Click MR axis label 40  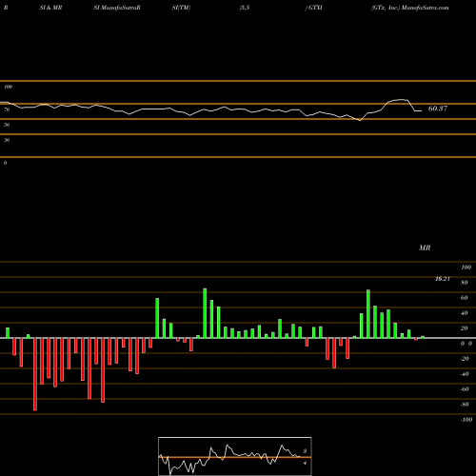tap(464, 313)
